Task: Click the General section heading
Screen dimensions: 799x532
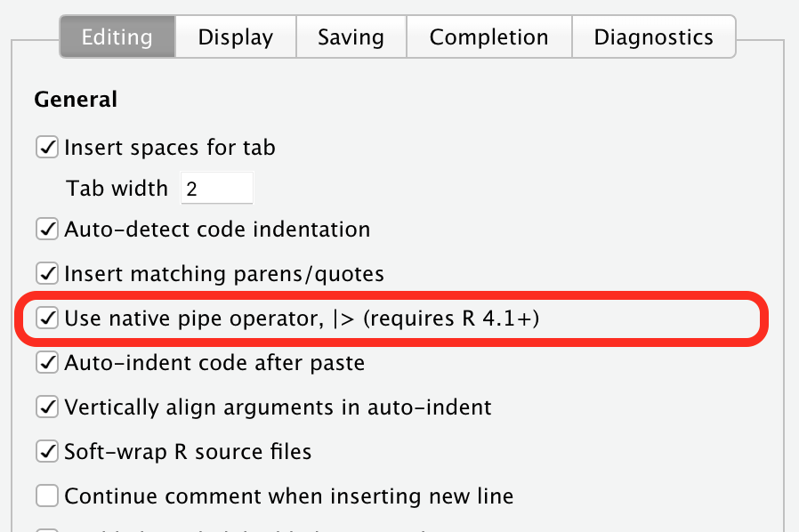Action: tap(76, 99)
